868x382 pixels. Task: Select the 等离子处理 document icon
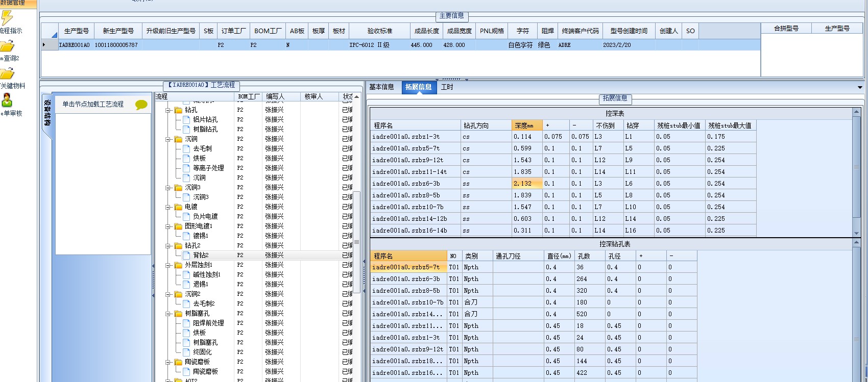click(x=186, y=168)
